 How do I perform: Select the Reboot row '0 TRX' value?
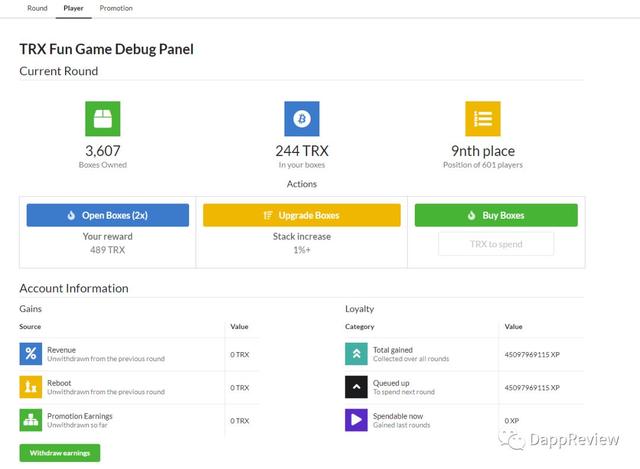point(240,388)
